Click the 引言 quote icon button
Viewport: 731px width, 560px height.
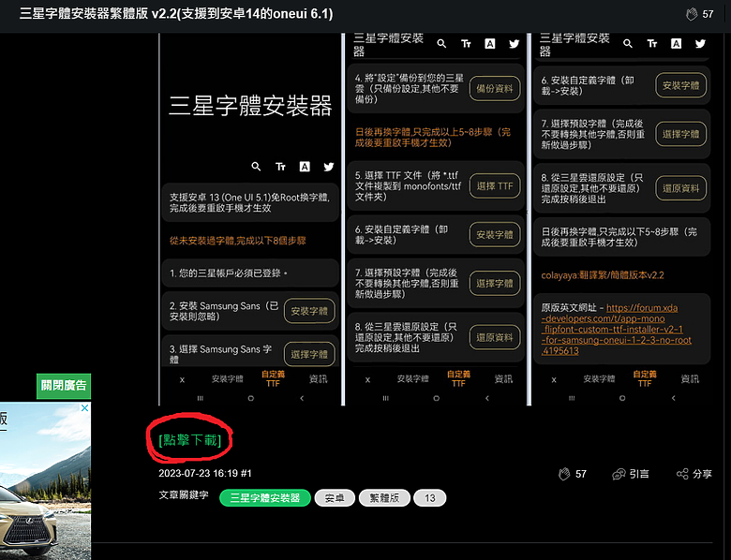point(631,474)
